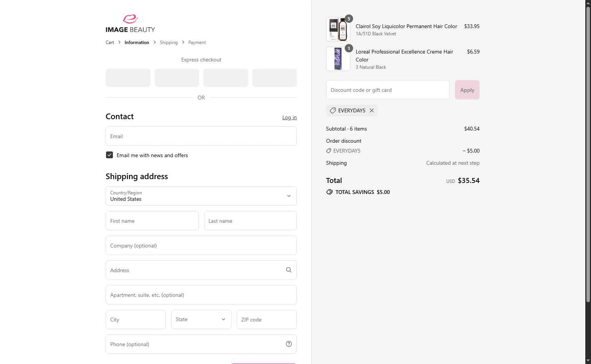
Task: Open the Country/Region dropdown
Action: [x=201, y=196]
